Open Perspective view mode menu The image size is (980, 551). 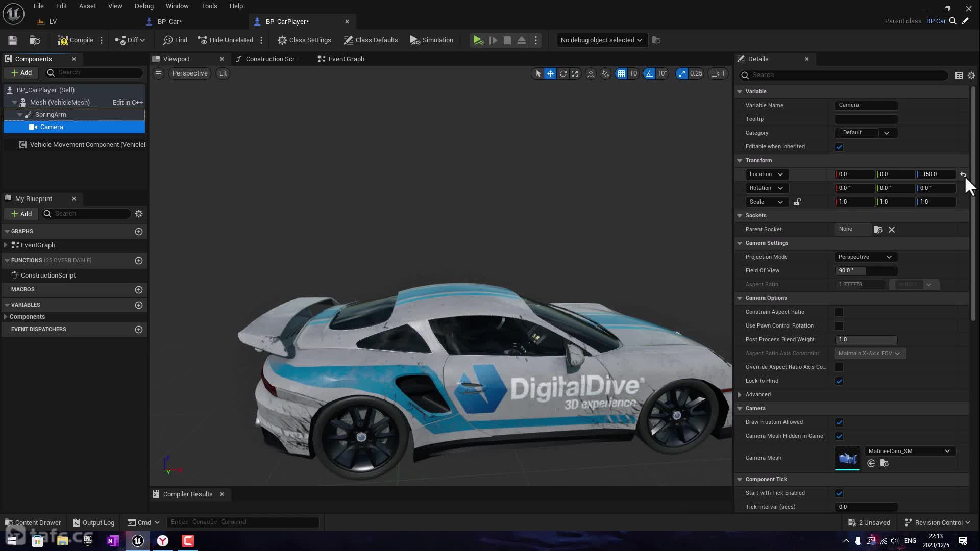pyautogui.click(x=190, y=73)
